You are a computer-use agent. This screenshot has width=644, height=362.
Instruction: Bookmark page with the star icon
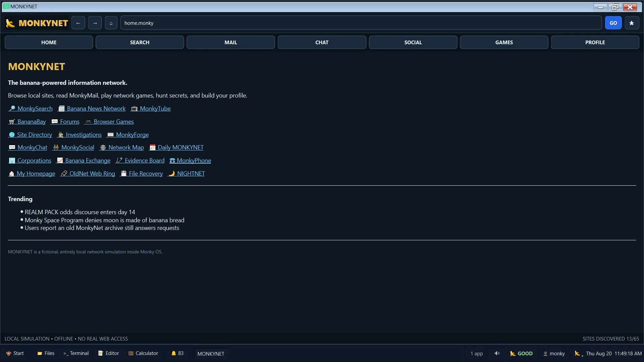[x=632, y=23]
